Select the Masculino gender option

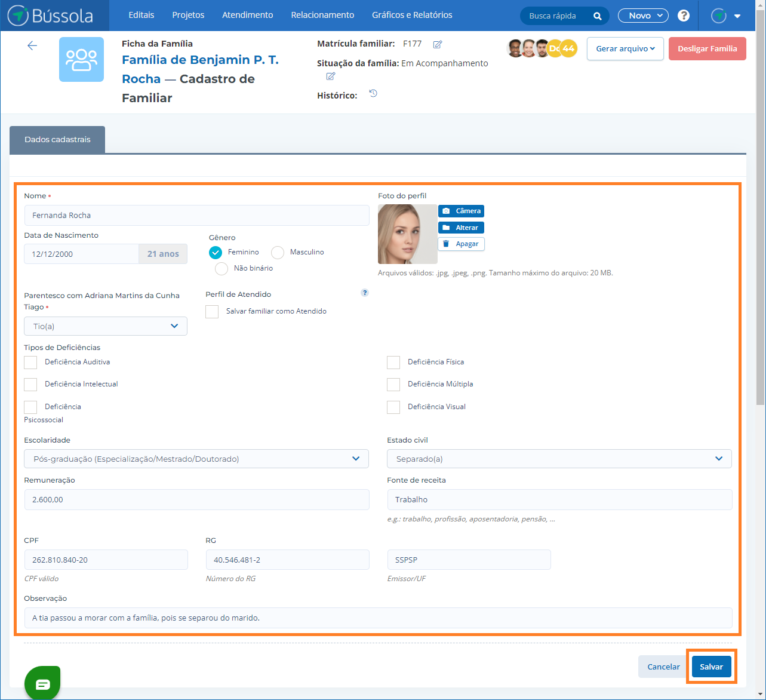[x=278, y=253]
